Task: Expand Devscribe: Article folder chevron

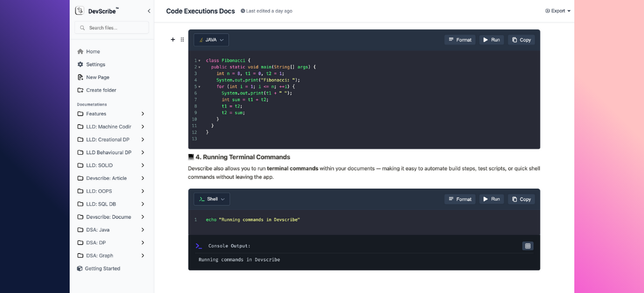Action: click(x=143, y=178)
